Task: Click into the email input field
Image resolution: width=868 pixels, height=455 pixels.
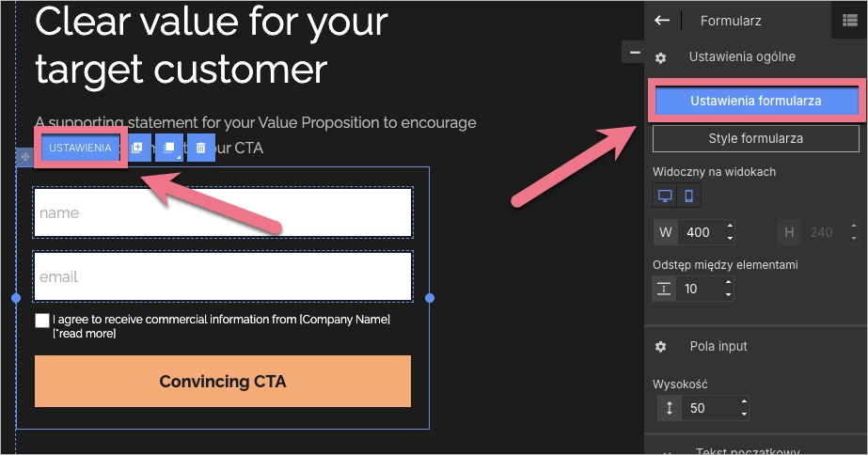Action: (x=223, y=276)
